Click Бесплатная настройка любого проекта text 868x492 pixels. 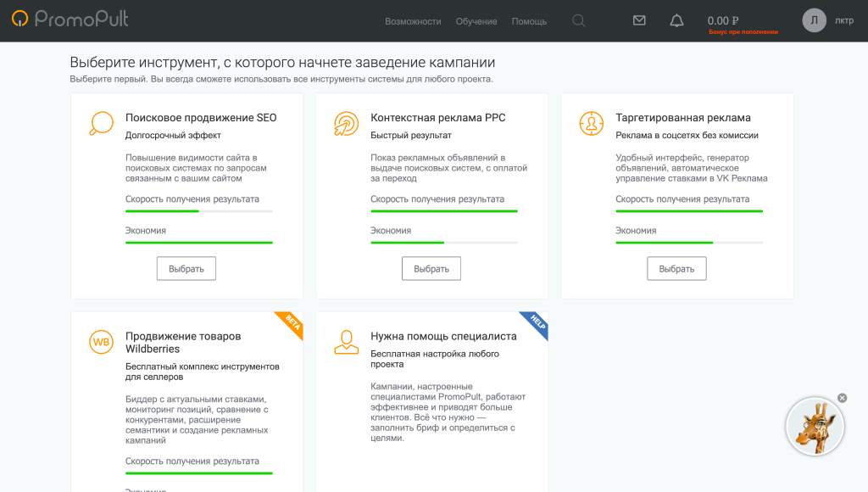tap(435, 359)
